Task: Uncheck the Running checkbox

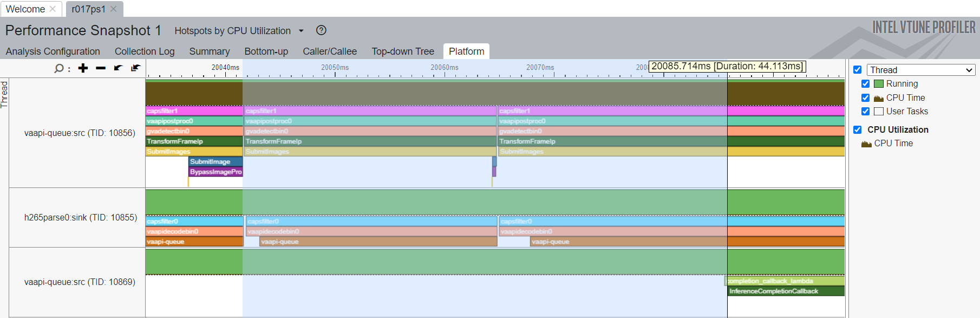Action: 865,84
